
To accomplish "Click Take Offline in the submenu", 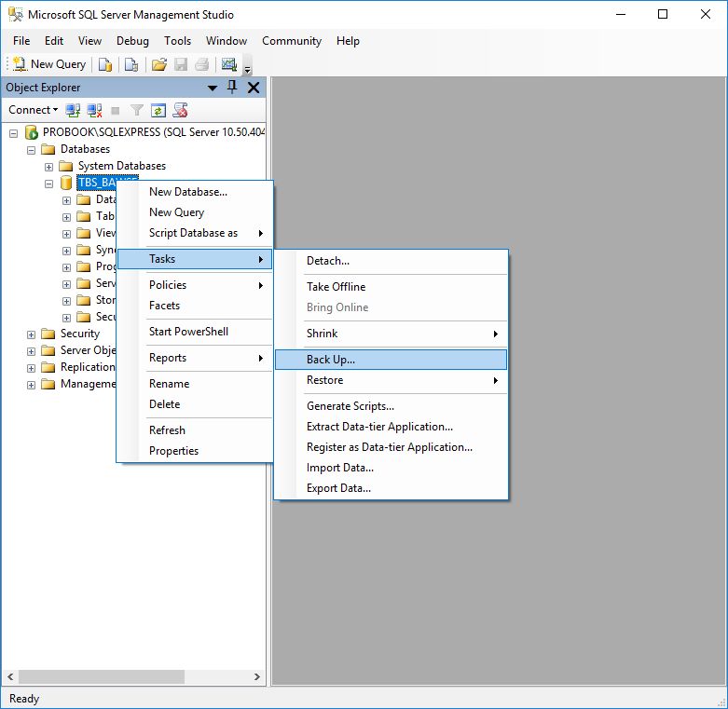I will (336, 287).
